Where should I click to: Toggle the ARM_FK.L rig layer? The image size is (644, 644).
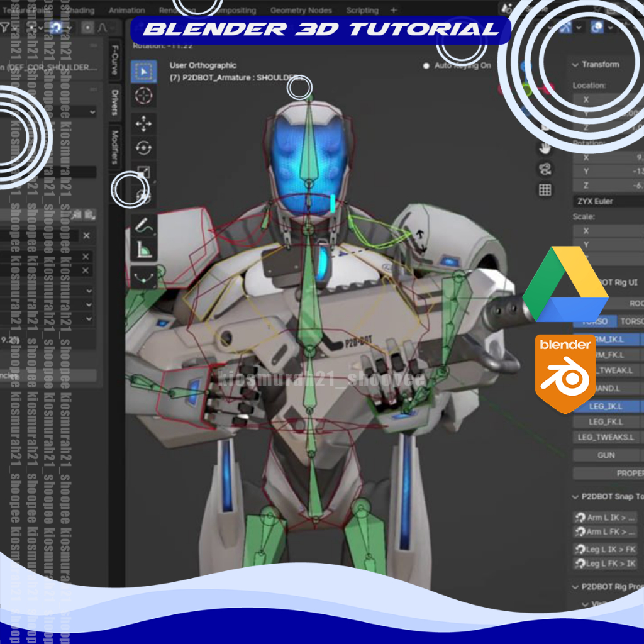pos(608,355)
